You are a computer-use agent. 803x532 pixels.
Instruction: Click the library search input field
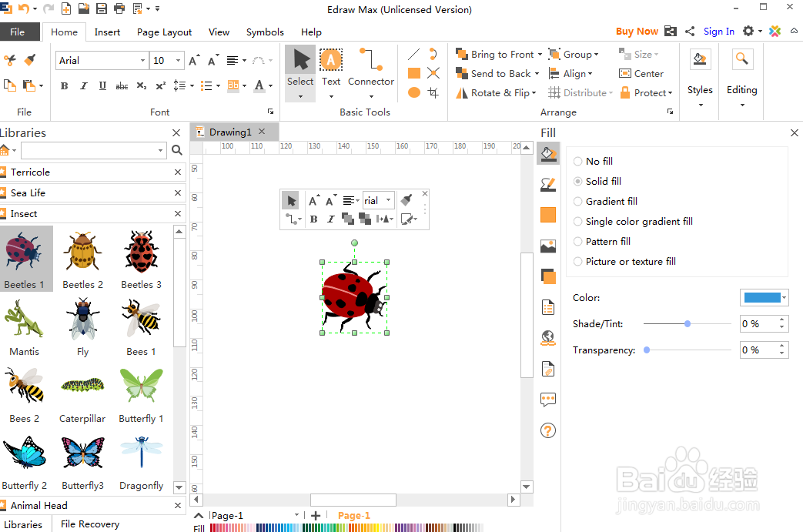(93, 150)
